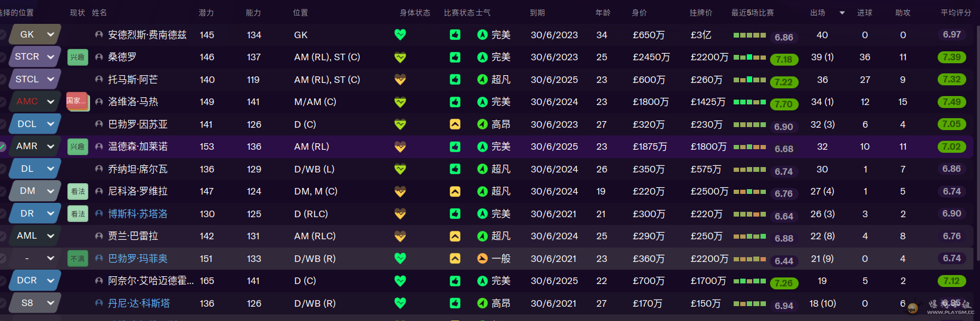The height and width of the screenshot is (321, 980).
Task: Open the red 国家 status badge on 洛维洛·马热
Action: 77,101
